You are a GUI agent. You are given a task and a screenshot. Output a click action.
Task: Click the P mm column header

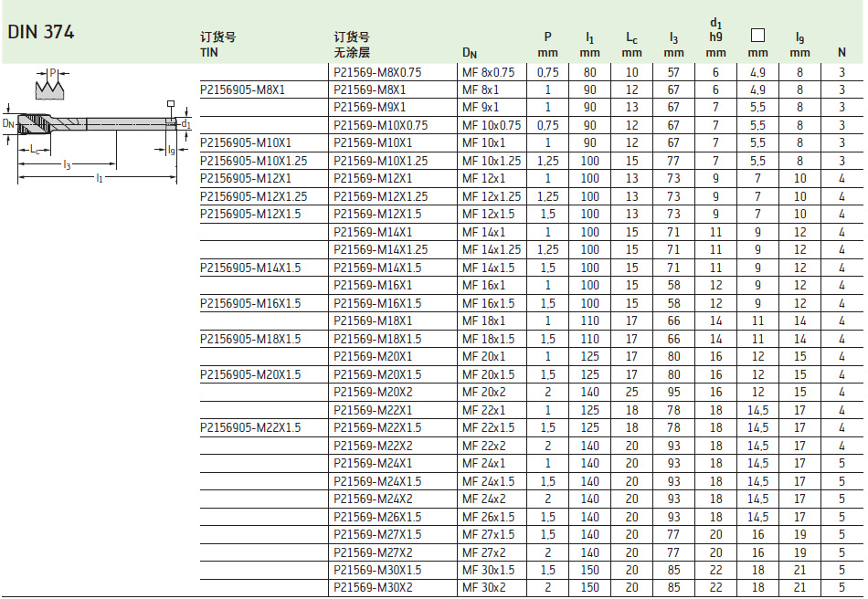[547, 45]
